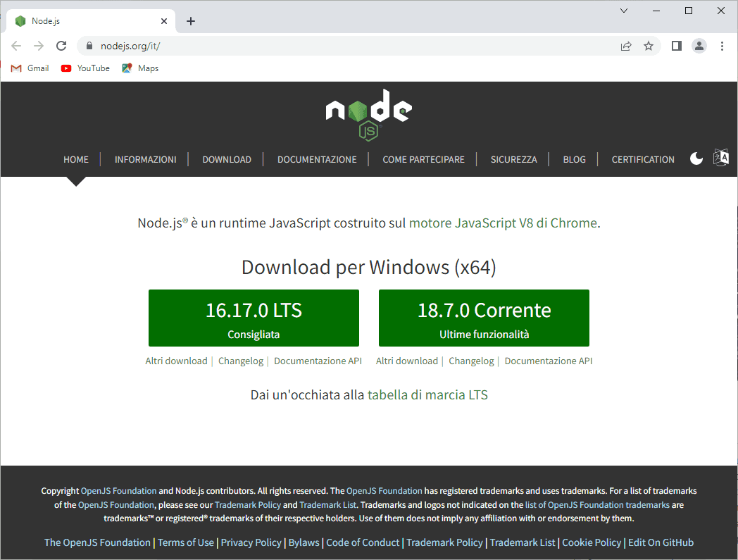Viewport: 738px width, 560px height.
Task: Open Trademark List link in copyright text
Action: pyautogui.click(x=327, y=505)
